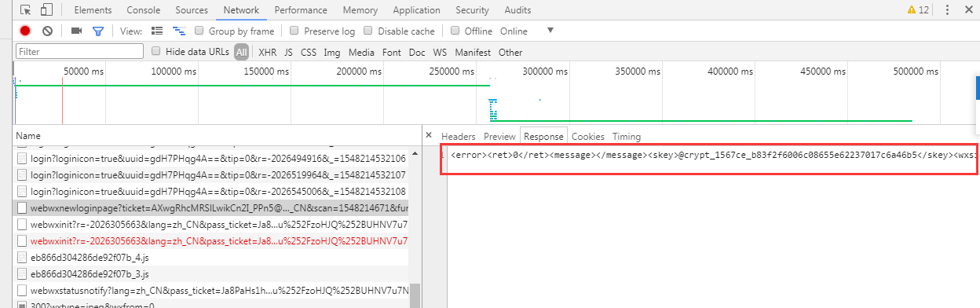Toggle the network filter funnel icon

97,31
